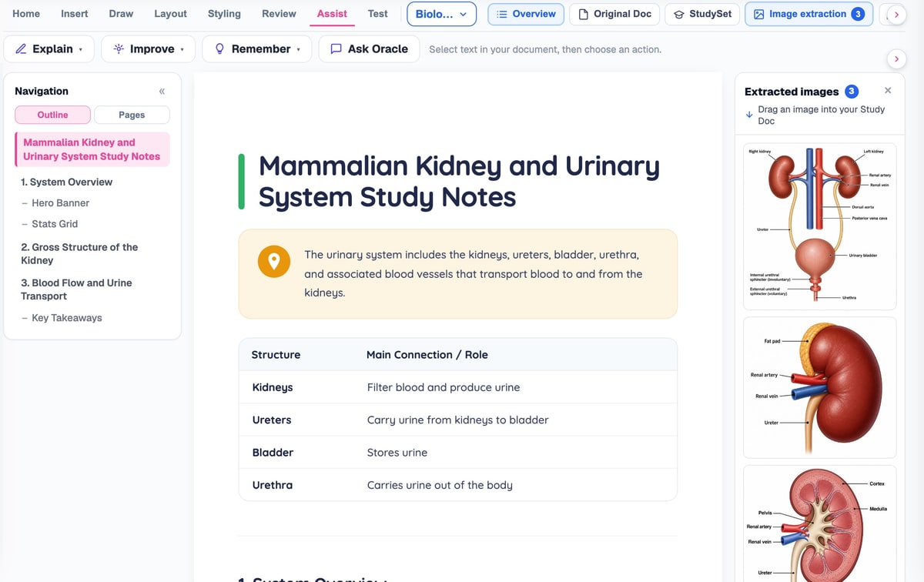Click the Structure column header
Image resolution: width=924 pixels, height=582 pixels.
click(x=276, y=355)
